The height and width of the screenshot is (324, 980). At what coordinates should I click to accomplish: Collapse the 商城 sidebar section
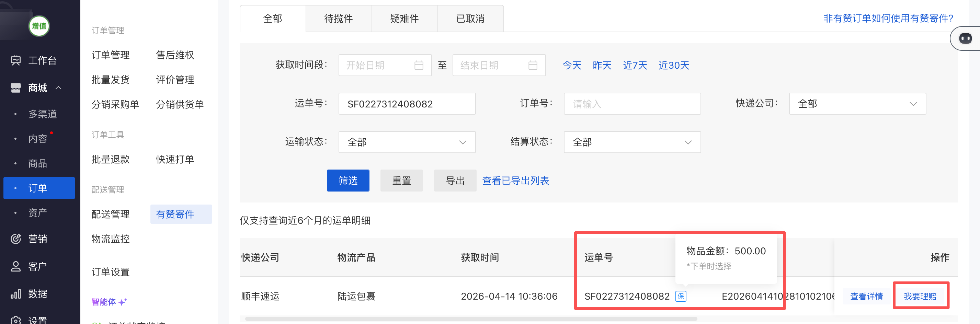click(59, 88)
